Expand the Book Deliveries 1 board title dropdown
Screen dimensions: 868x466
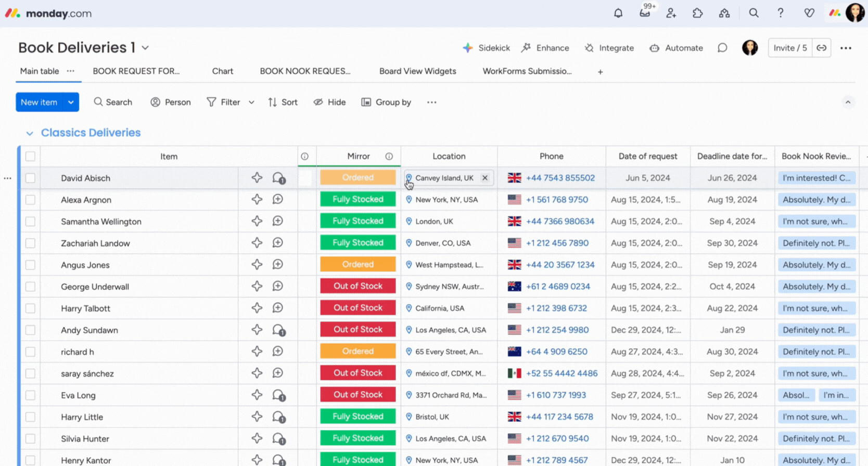coord(145,48)
